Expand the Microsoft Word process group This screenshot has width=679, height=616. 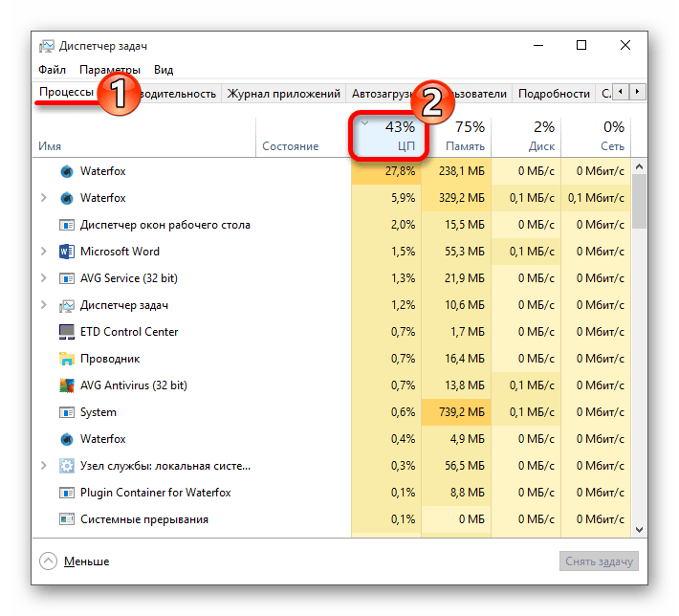click(44, 252)
